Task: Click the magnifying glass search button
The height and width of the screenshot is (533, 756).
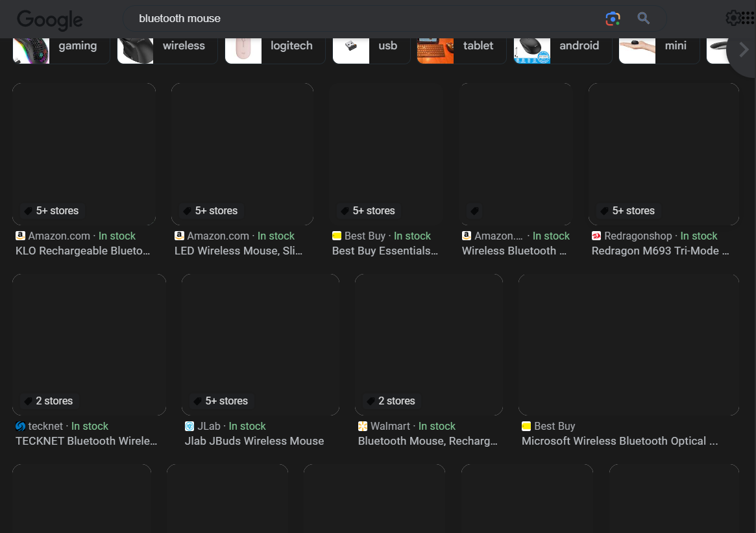Action: click(x=643, y=18)
